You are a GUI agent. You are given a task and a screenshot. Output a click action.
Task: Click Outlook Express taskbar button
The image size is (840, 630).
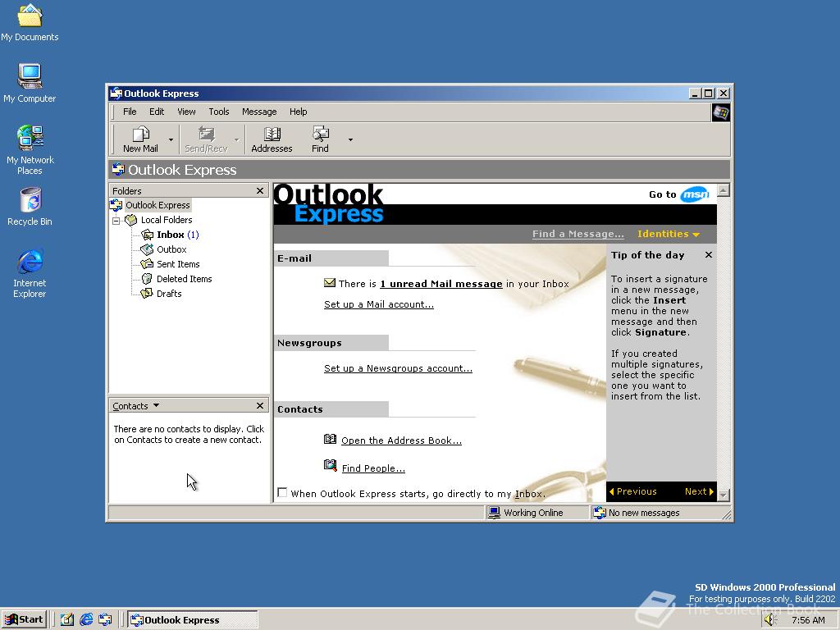tap(193, 620)
